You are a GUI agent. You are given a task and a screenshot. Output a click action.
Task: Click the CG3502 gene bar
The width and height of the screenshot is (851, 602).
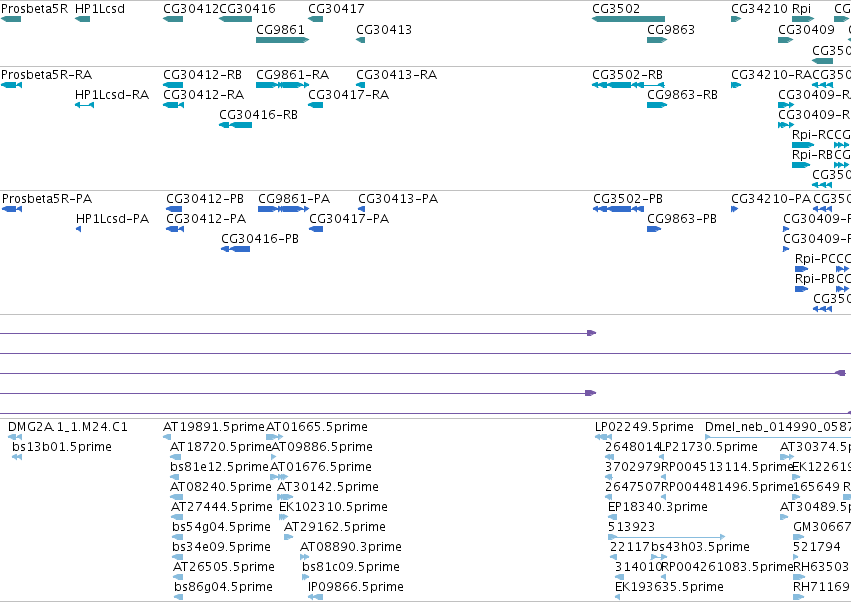[628, 19]
